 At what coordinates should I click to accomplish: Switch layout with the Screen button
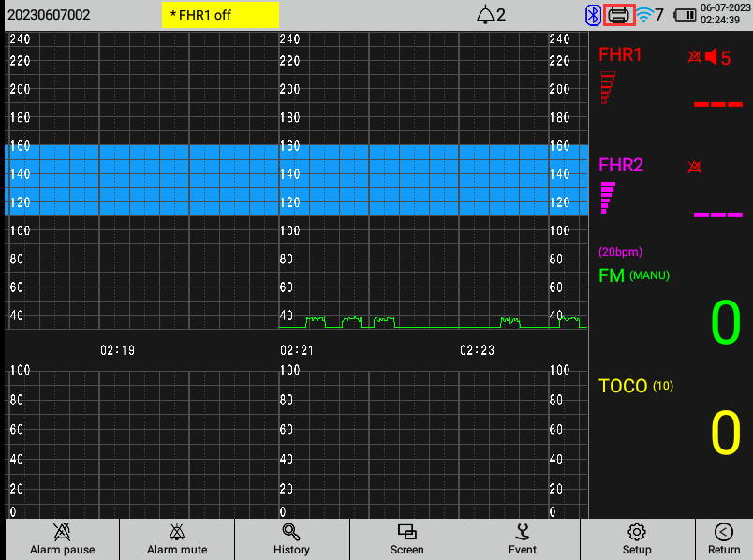pos(407,539)
